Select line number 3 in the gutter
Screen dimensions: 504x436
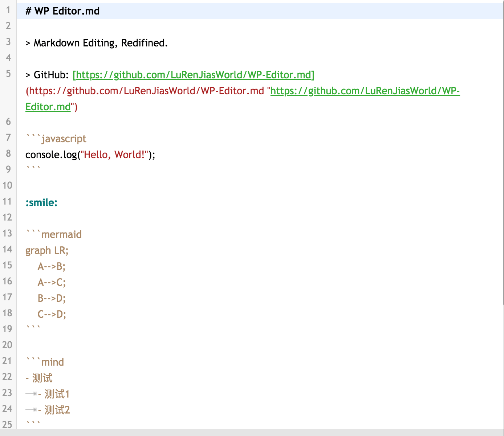pyautogui.click(x=8, y=42)
